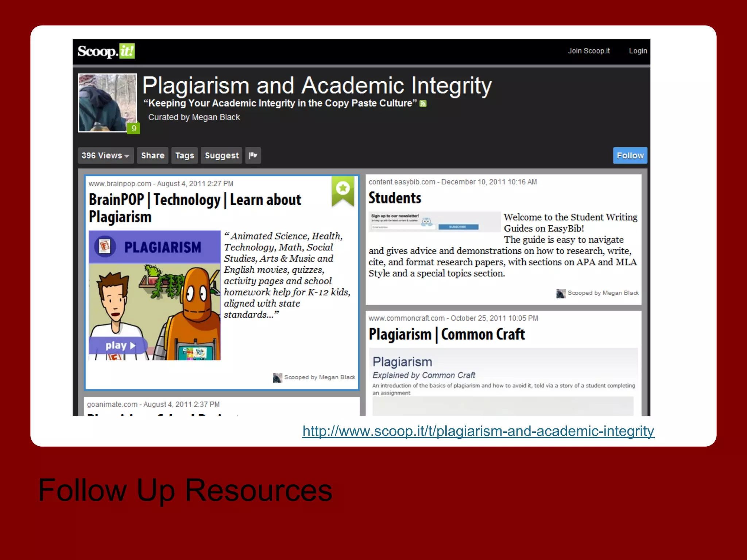Open the Students post title
The width and height of the screenshot is (747, 560).
tap(395, 198)
